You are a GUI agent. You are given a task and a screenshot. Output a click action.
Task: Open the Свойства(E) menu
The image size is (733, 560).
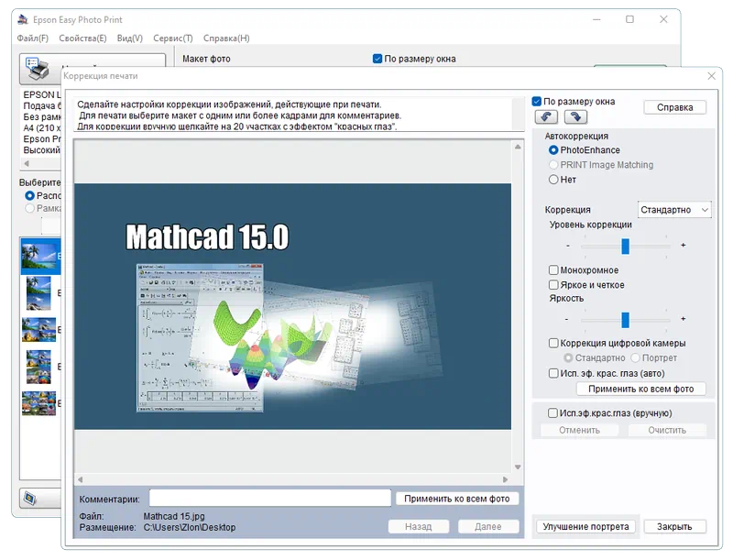82,38
